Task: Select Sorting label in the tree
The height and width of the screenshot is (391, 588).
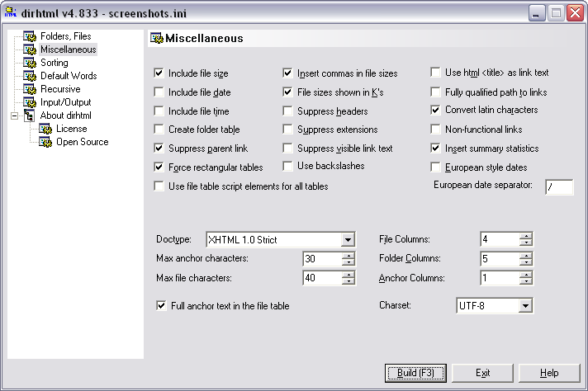Action: click(55, 63)
